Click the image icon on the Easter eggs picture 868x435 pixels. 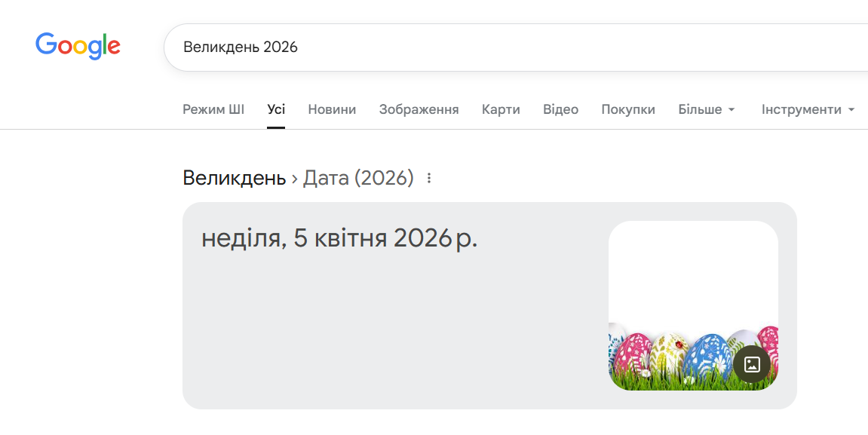tap(752, 364)
